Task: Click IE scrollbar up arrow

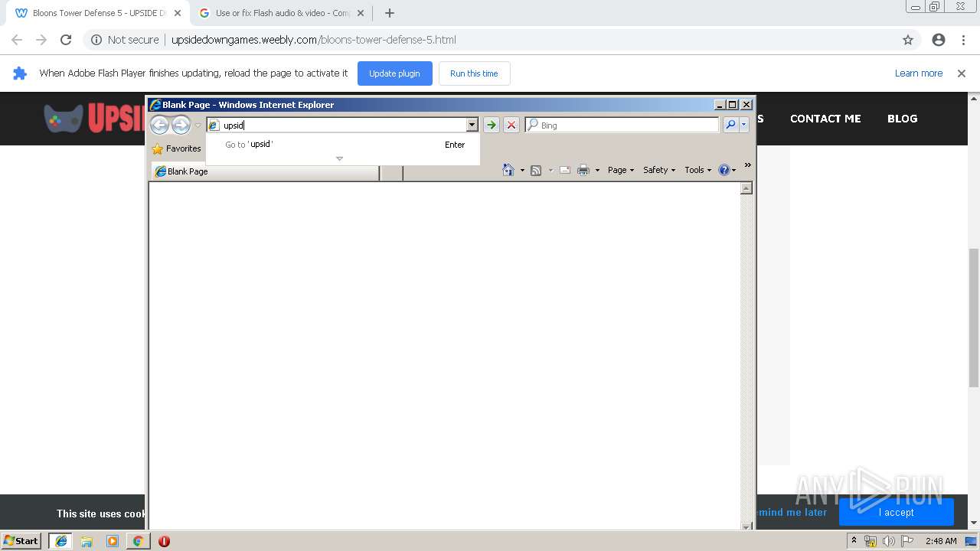Action: point(746,188)
